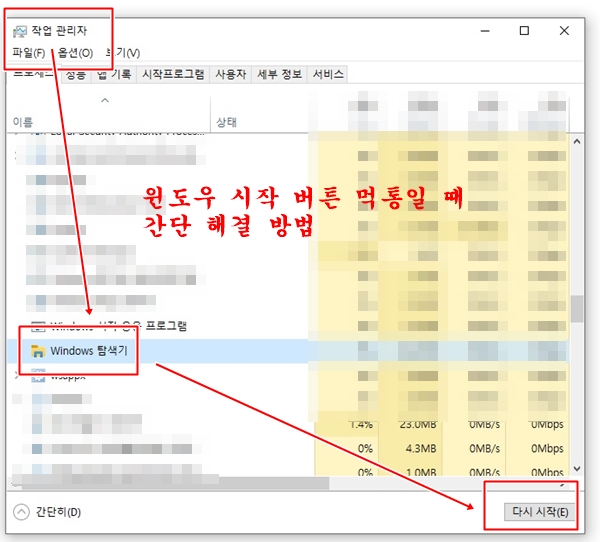Screen dimensions: 600x542
Task: Sort by the 상태 column header
Action: 227,122
